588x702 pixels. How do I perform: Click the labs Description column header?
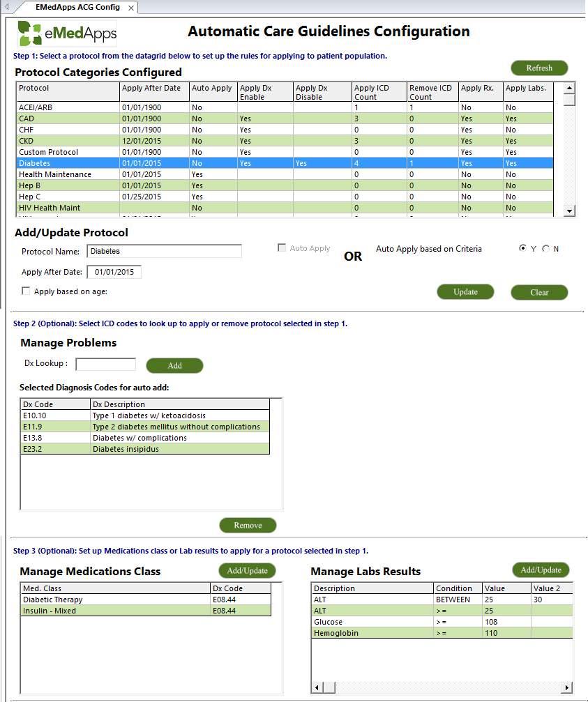372,588
